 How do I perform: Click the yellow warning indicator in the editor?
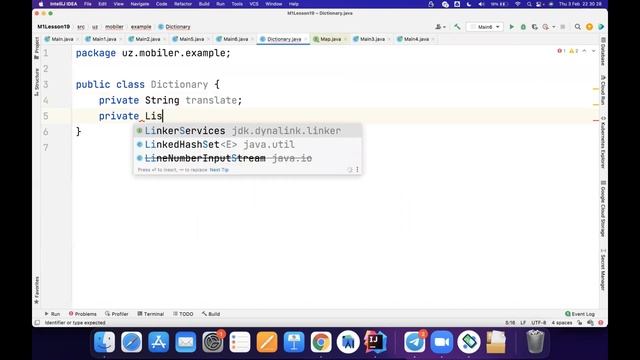pyautogui.click(x=573, y=51)
